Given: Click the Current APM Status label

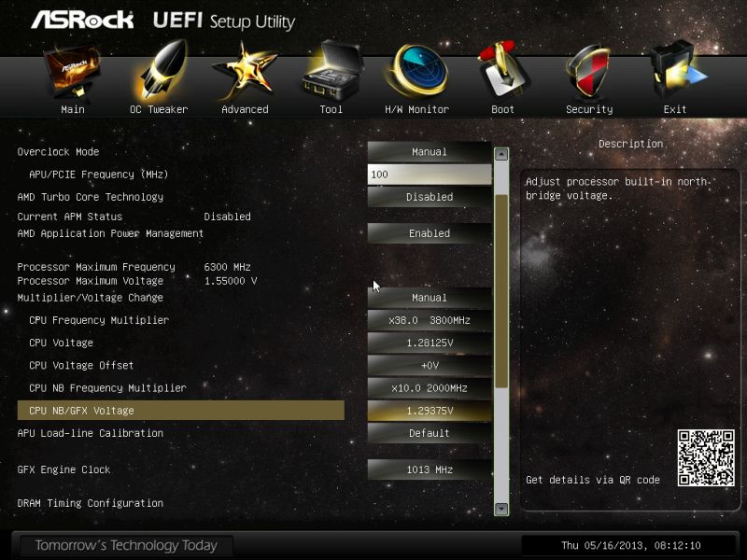Looking at the screenshot, I should (x=70, y=217).
